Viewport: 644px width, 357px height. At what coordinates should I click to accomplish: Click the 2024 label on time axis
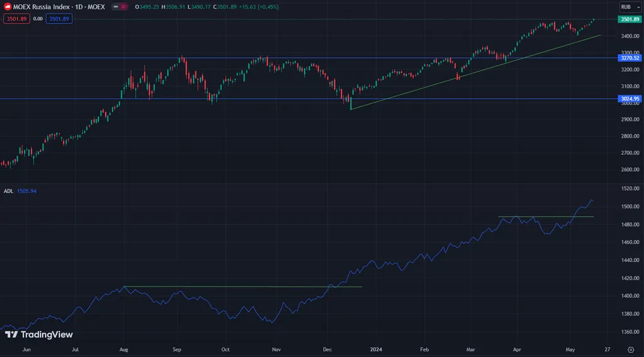point(376,349)
